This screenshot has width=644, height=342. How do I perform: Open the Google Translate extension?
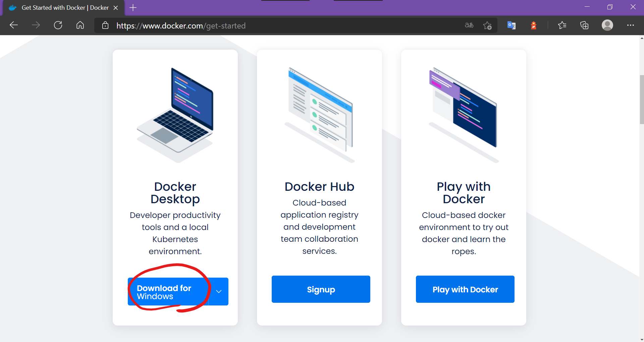[x=512, y=25]
